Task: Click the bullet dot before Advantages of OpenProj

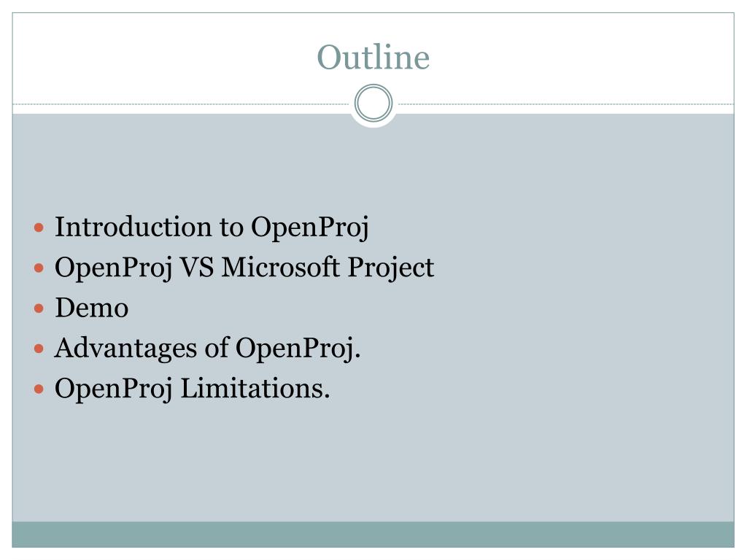Action: tap(39, 349)
